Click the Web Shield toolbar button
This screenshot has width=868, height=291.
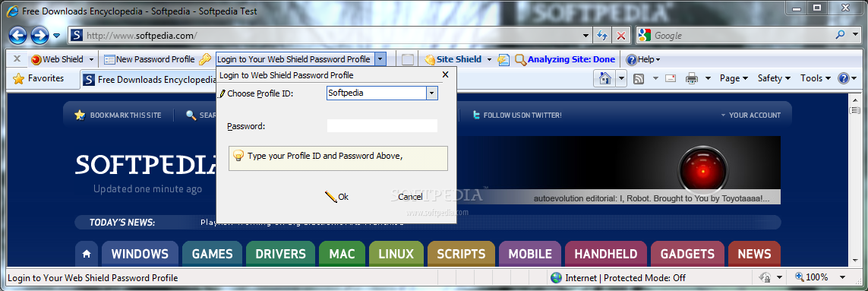(x=57, y=59)
